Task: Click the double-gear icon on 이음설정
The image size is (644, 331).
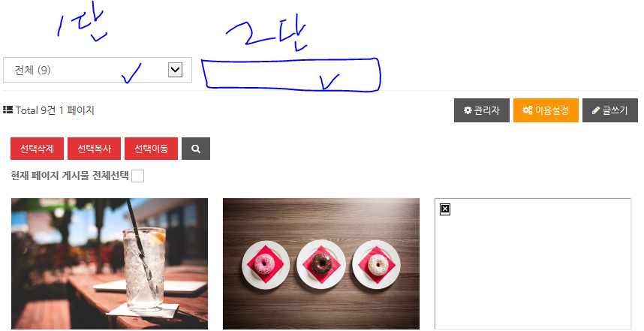Action: pyautogui.click(x=528, y=110)
